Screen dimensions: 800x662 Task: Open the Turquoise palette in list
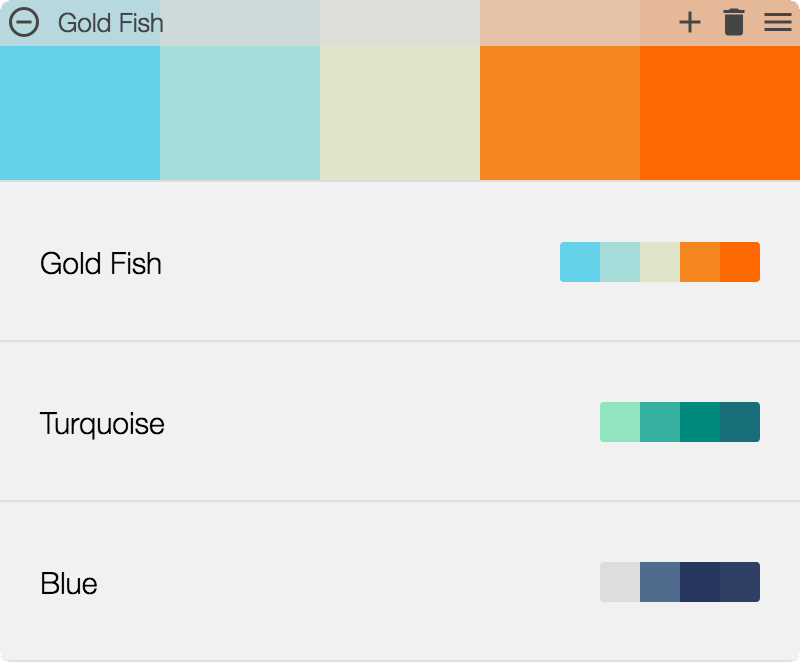tap(102, 423)
